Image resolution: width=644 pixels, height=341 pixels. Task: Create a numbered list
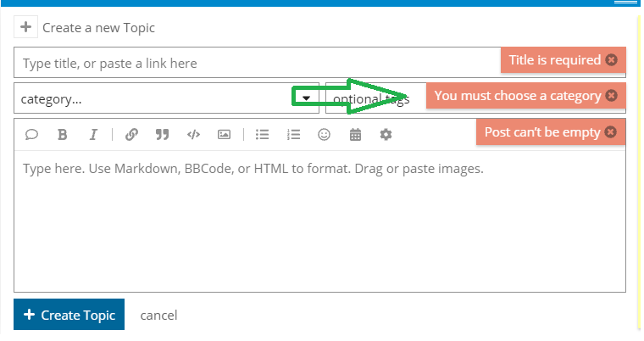pos(293,135)
